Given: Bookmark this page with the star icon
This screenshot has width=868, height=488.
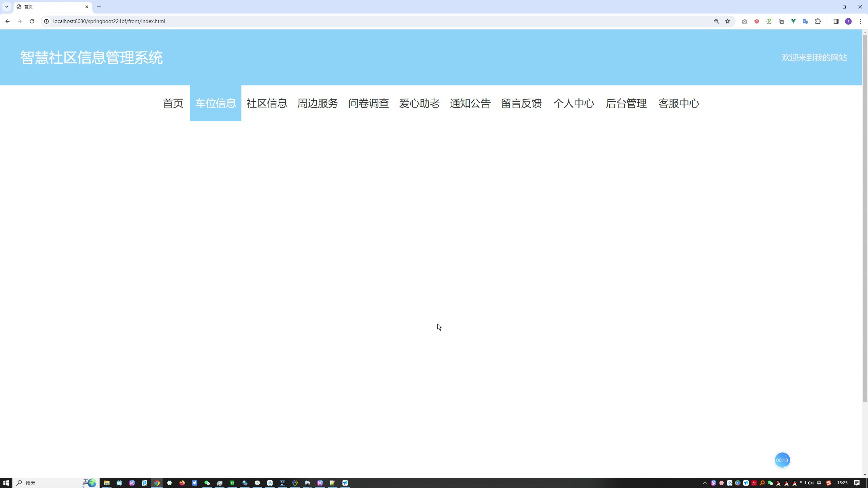Looking at the screenshot, I should click(x=728, y=21).
